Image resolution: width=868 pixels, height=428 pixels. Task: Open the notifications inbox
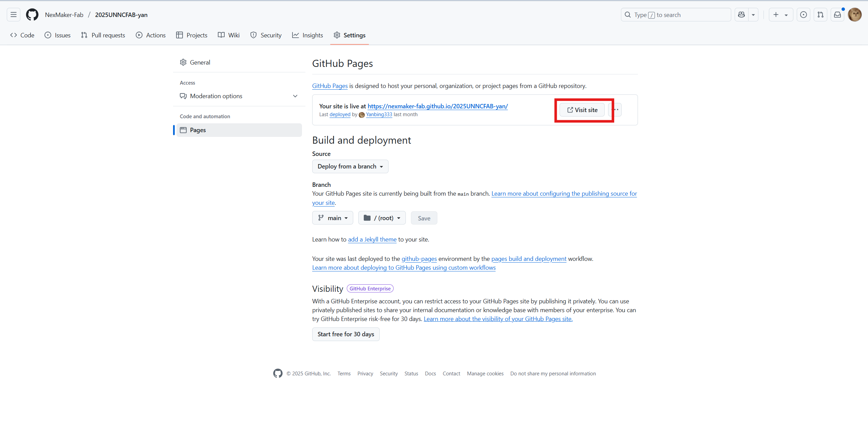(837, 15)
